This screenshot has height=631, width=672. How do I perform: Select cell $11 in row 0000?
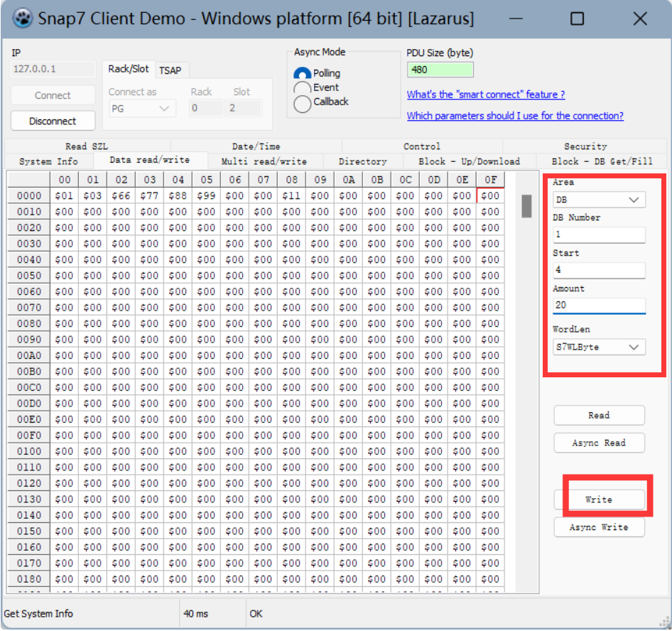pyautogui.click(x=291, y=196)
